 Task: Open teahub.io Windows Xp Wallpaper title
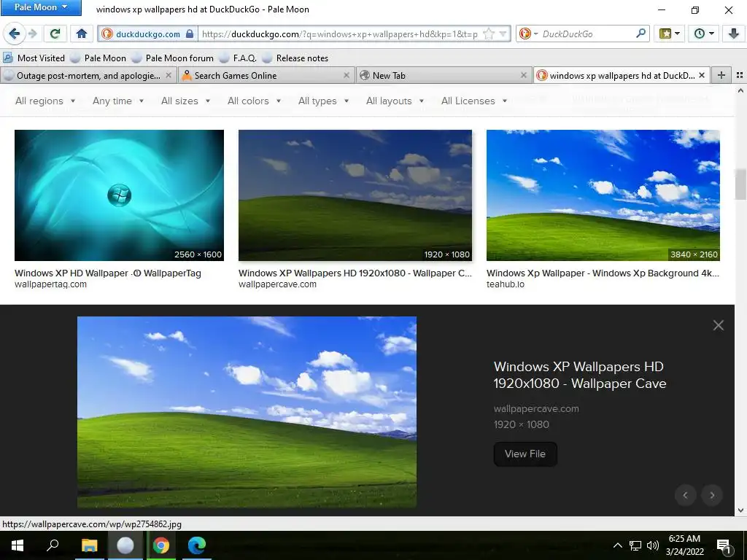click(x=603, y=273)
